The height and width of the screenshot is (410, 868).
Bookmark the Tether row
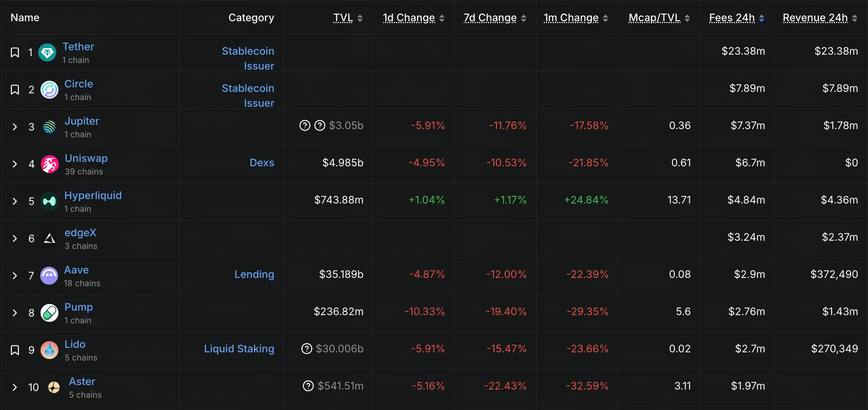pyautogui.click(x=15, y=52)
